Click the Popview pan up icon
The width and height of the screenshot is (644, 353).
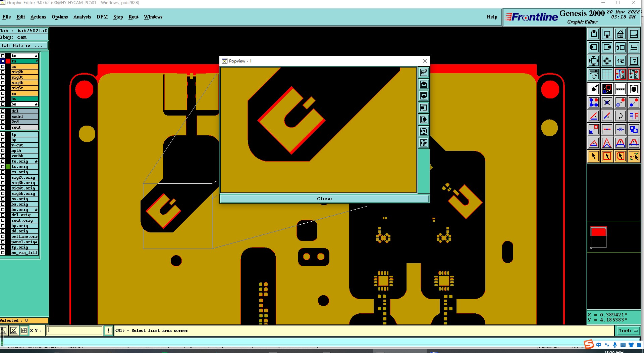coord(424,84)
